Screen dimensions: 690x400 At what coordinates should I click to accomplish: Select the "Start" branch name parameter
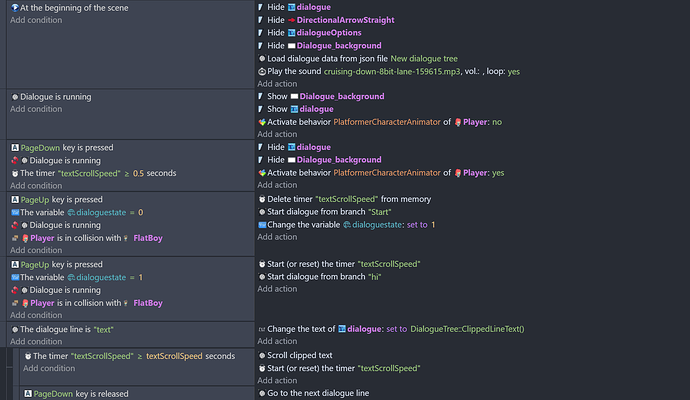[380, 212]
